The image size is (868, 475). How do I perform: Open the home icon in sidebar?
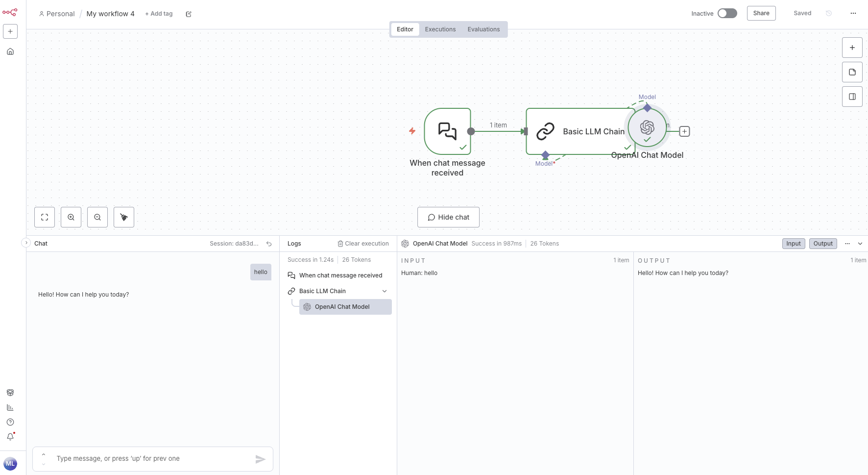(x=10, y=51)
